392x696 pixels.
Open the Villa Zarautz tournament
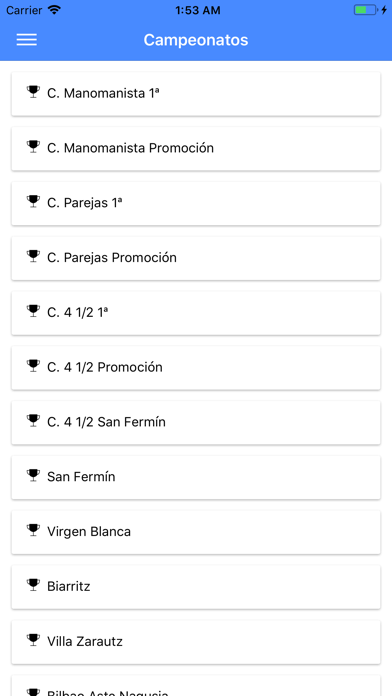196,642
